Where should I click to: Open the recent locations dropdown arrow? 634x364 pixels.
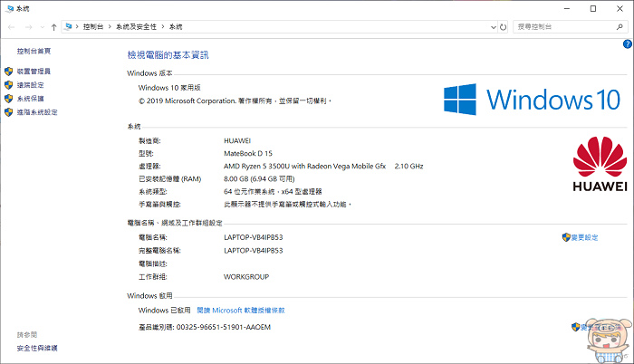tap(42, 27)
